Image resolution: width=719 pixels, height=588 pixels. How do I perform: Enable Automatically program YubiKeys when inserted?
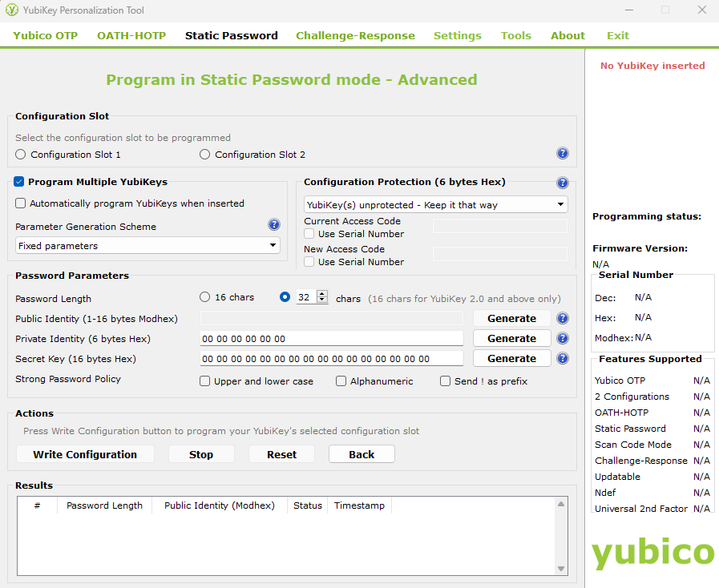pos(20,203)
